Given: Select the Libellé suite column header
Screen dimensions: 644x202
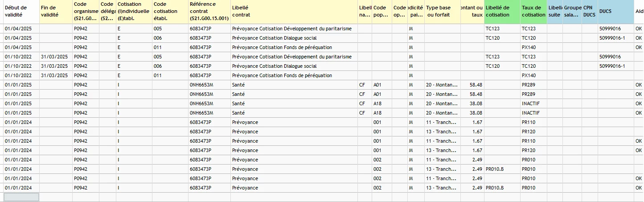Looking at the screenshot, I should [554, 12].
